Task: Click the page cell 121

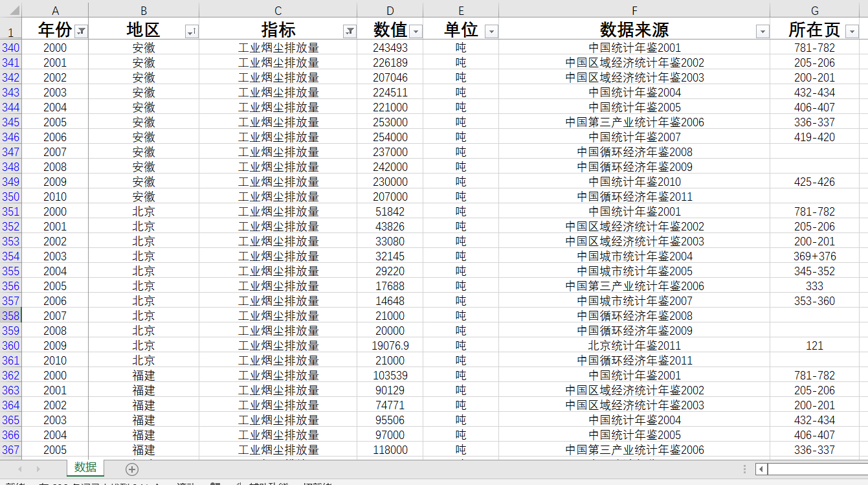Action: 815,346
